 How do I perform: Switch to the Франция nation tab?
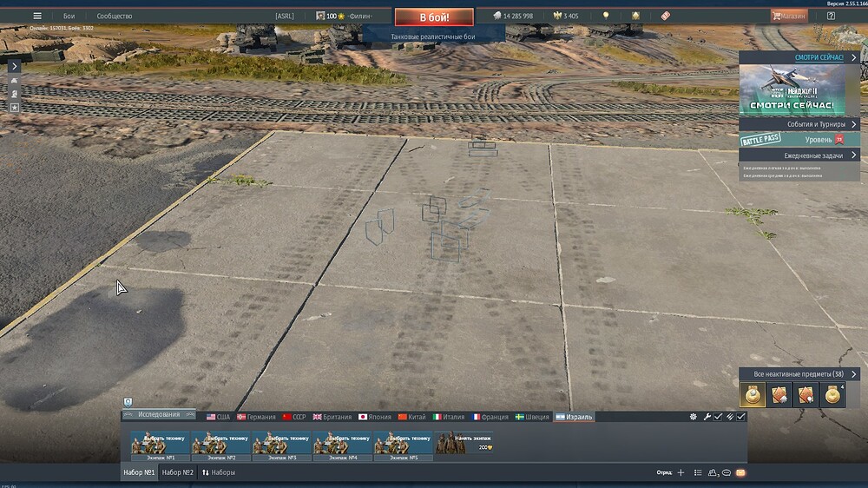490,417
